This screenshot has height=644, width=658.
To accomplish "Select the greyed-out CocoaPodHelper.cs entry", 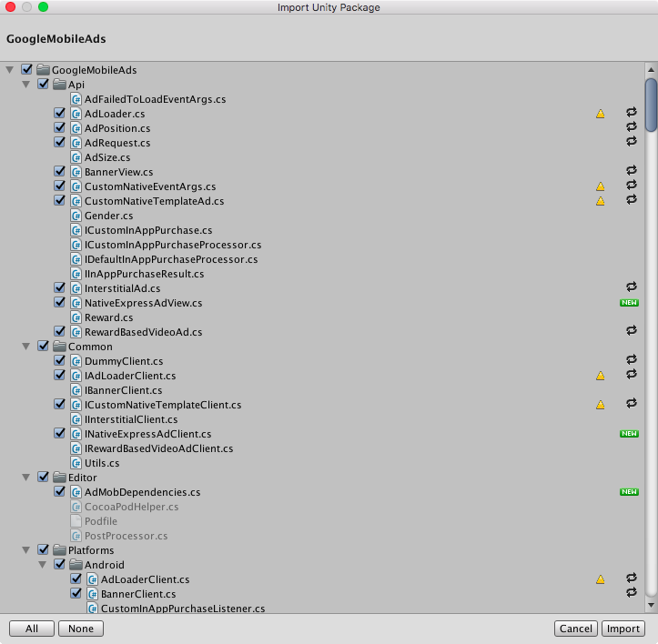I will coord(322,507).
